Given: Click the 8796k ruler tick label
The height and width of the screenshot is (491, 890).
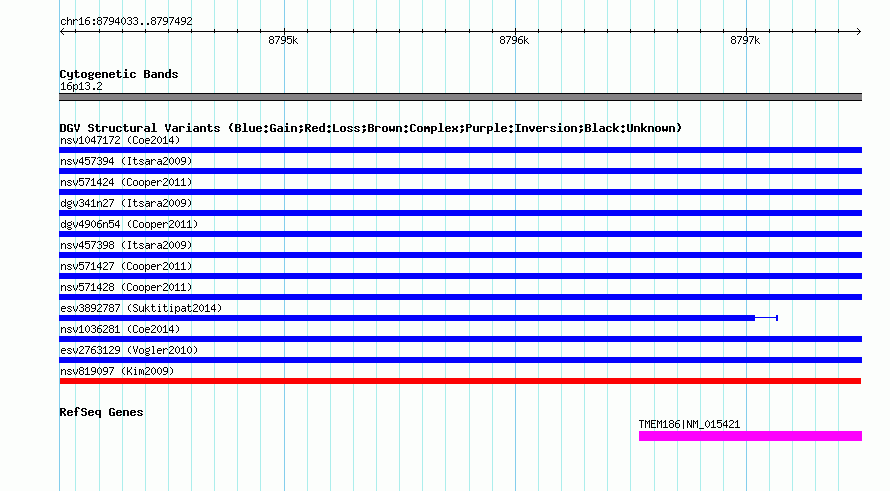Looking at the screenshot, I should [x=514, y=40].
